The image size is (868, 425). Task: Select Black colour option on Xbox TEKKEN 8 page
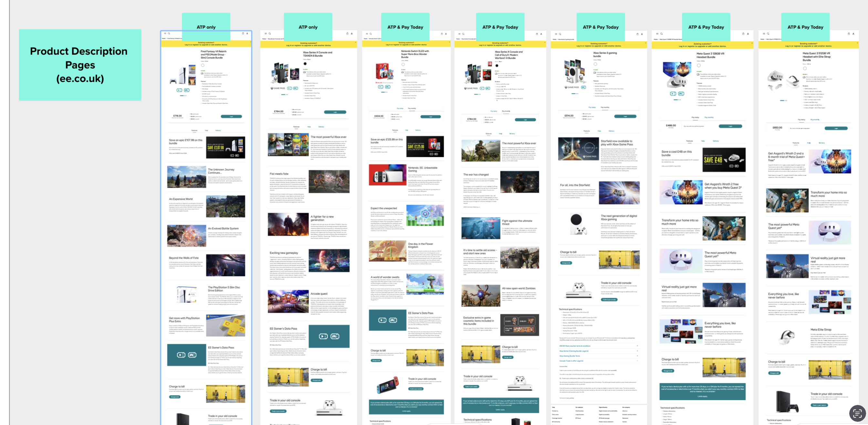(x=305, y=63)
